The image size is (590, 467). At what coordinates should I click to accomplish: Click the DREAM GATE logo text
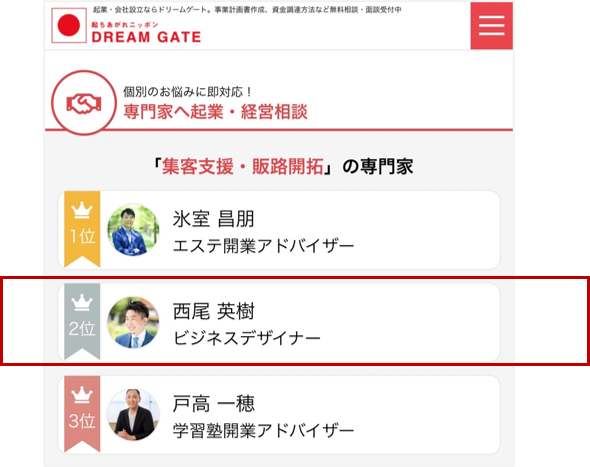click(146, 37)
